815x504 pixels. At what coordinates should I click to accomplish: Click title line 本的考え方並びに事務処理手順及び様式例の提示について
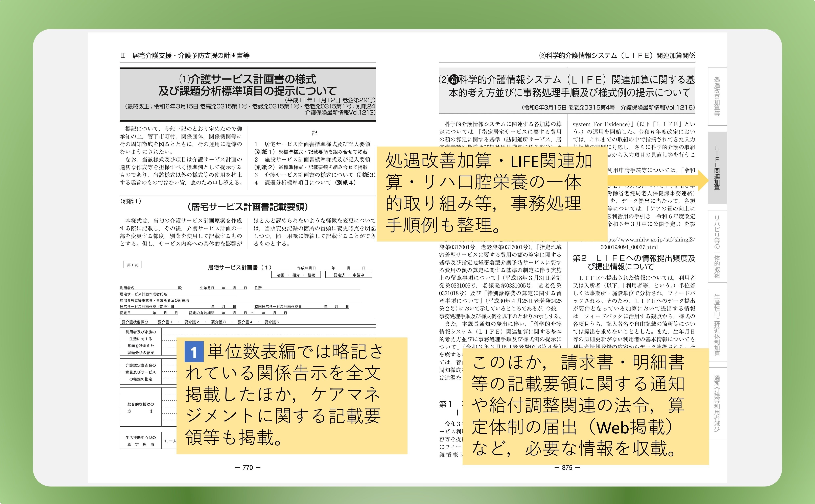[x=569, y=93]
